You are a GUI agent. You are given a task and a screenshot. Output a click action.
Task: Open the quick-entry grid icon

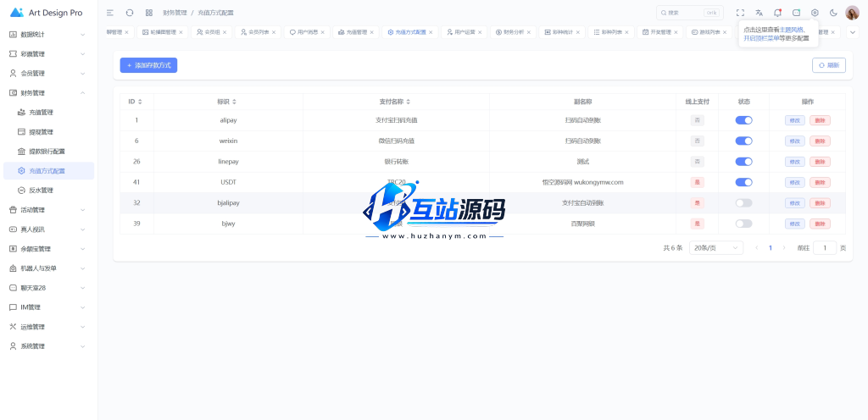149,13
